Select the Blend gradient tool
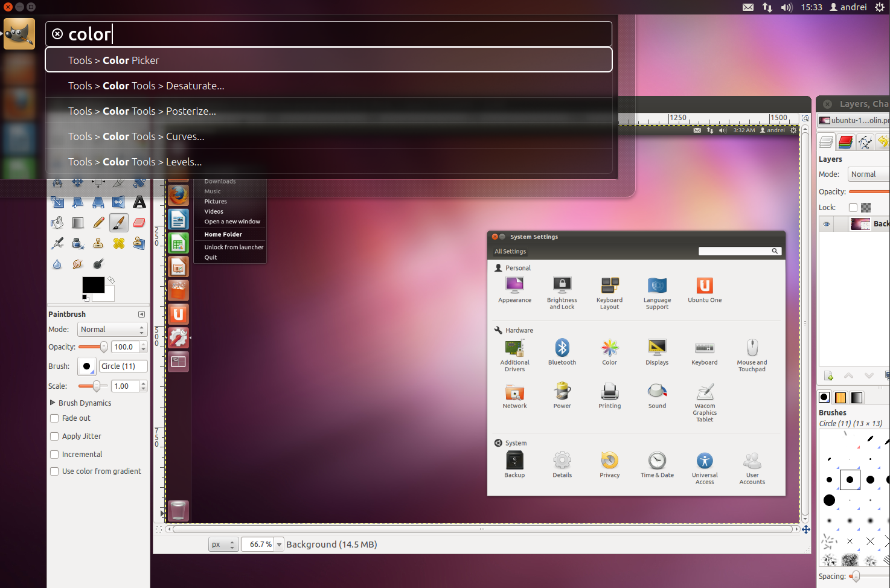This screenshot has width=890, height=588. point(78,223)
